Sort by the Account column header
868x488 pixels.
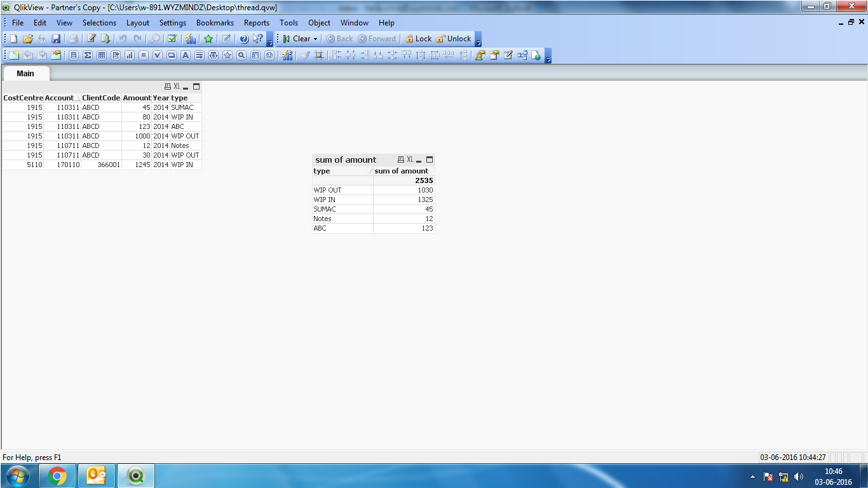pos(59,98)
